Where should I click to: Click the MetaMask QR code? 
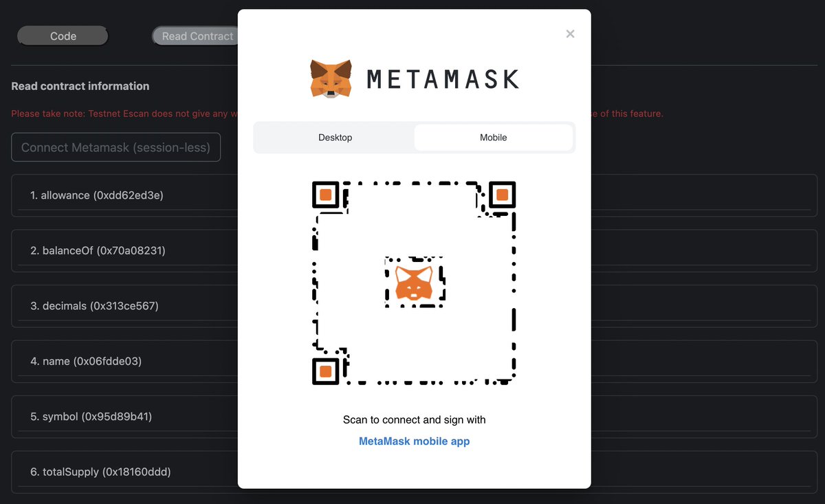(414, 283)
